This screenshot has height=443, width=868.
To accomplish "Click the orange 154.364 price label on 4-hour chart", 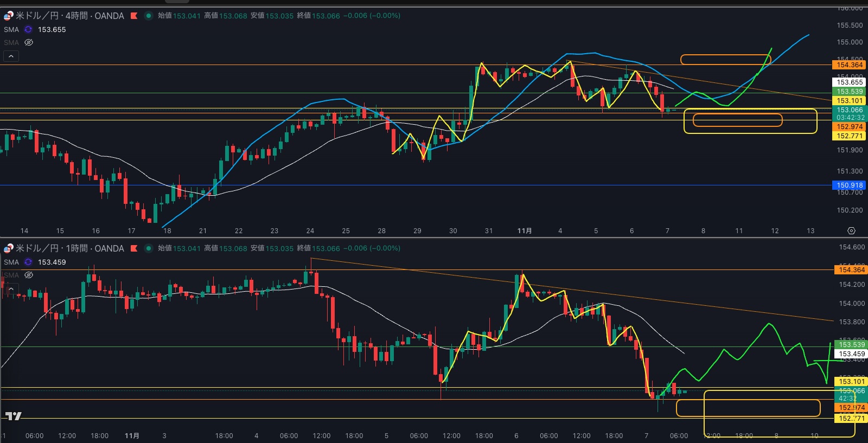I will [x=849, y=65].
